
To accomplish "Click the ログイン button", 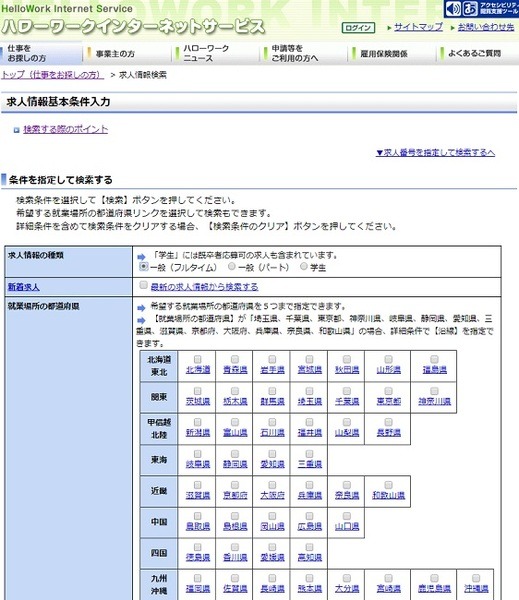I will pyautogui.click(x=358, y=28).
